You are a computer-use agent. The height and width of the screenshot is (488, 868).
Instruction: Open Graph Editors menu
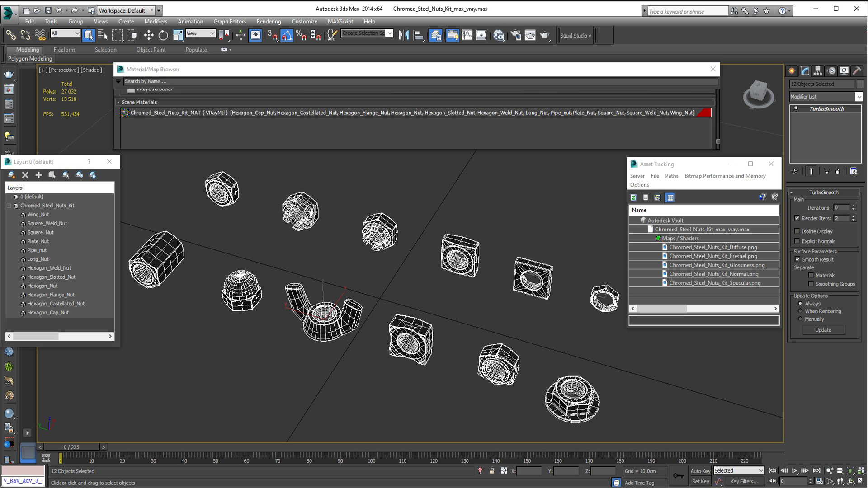click(x=230, y=21)
